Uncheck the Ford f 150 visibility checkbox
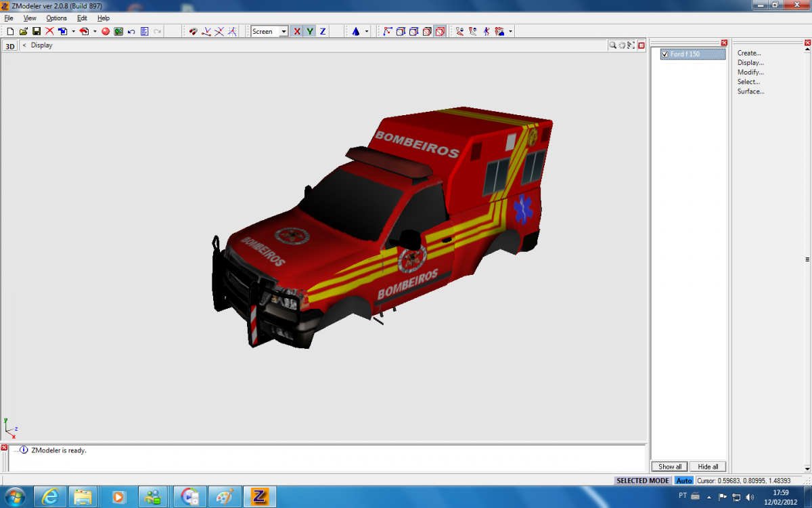The width and height of the screenshot is (812, 508). coord(665,54)
